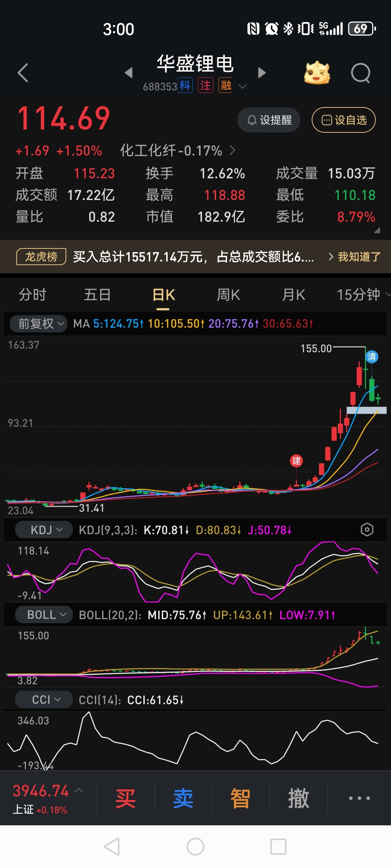
Task: Tap the 31.41 low price label
Action: [92, 508]
